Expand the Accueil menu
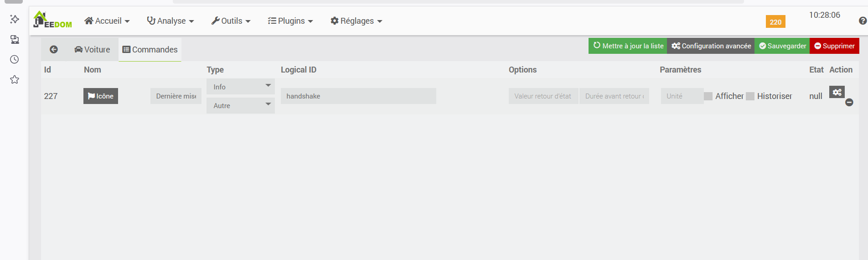 coord(107,21)
